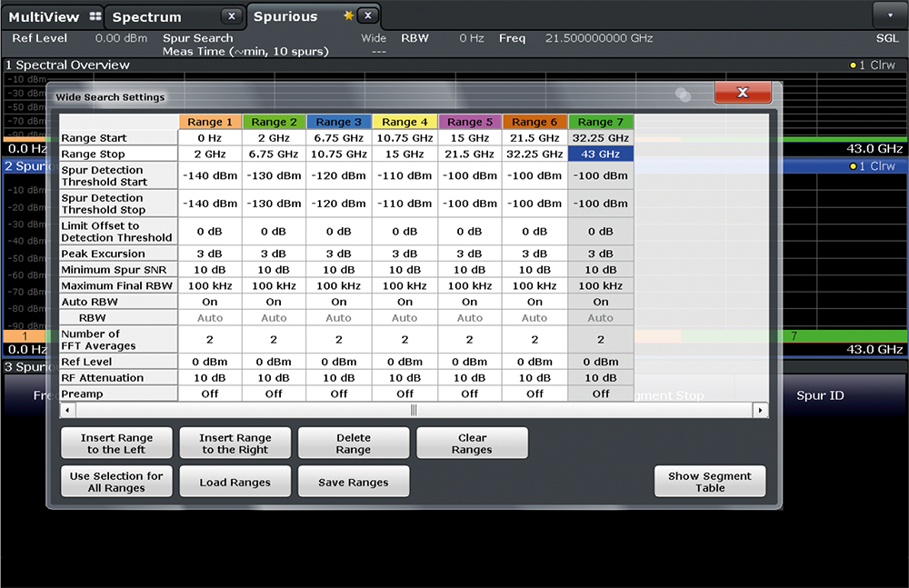Click the table's scroll left arrow
The width and height of the screenshot is (909, 588).
(67, 411)
